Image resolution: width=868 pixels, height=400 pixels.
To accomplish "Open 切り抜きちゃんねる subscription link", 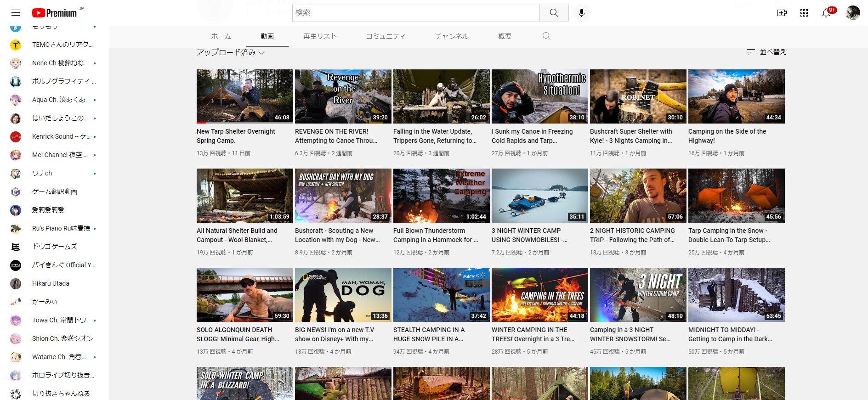I will 55,394.
